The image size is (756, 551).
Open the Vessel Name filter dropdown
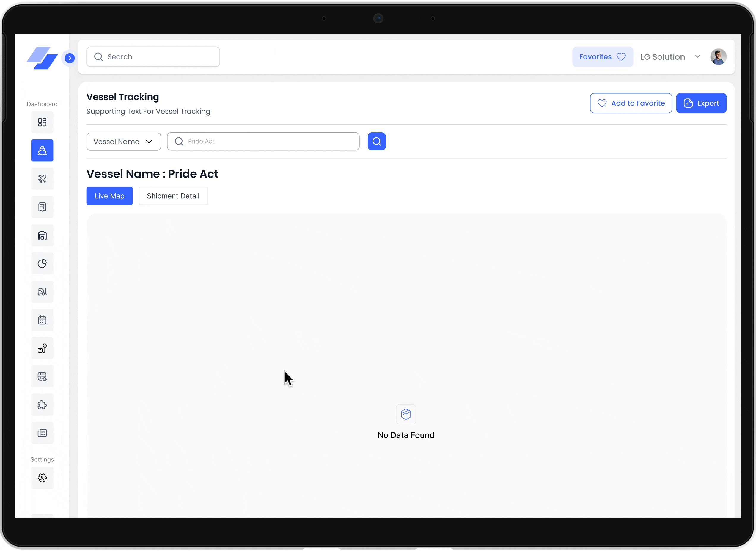(x=123, y=142)
